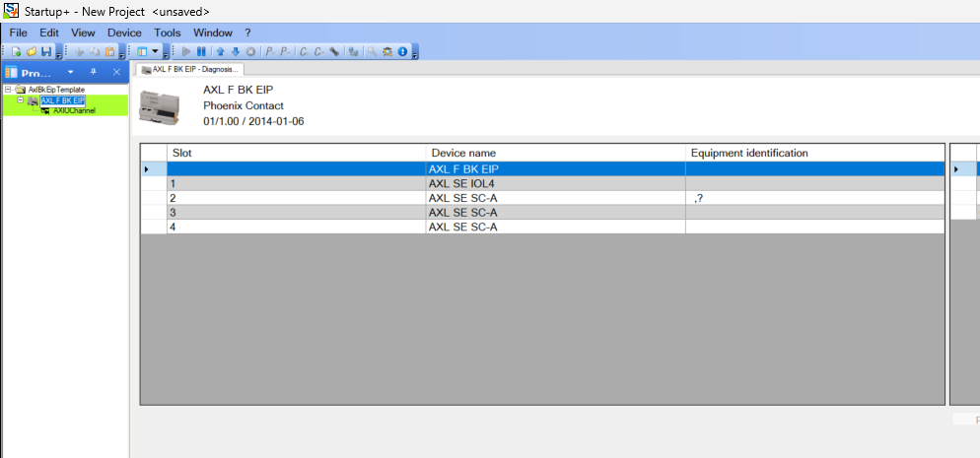Open the Device menu
980x458 pixels.
point(124,33)
